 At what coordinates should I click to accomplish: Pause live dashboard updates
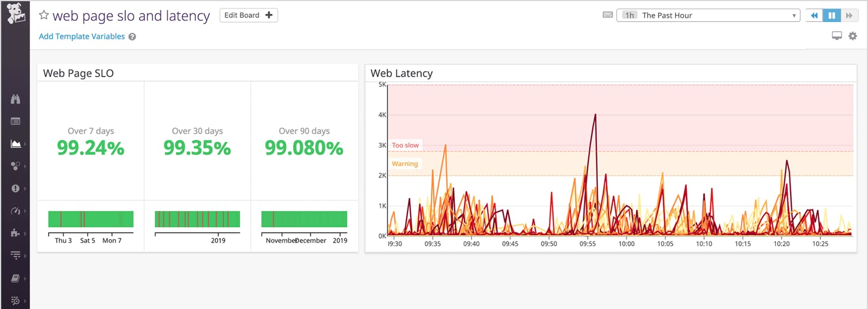coord(832,16)
